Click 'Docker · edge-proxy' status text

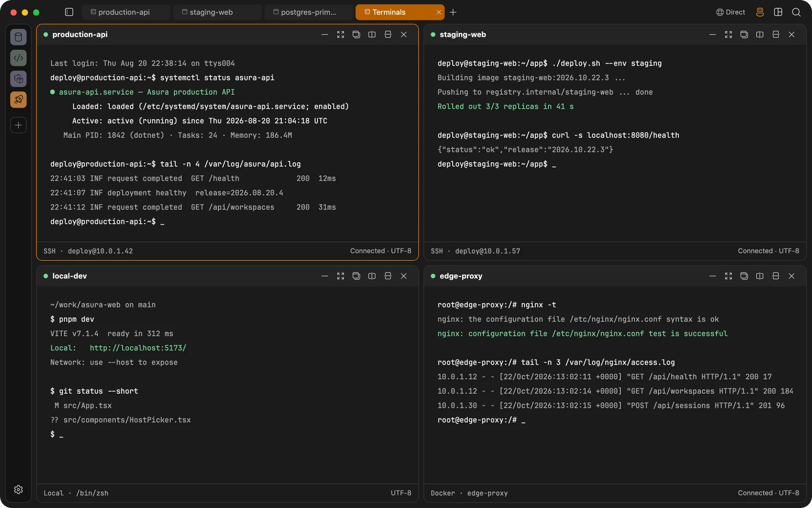[469, 493]
